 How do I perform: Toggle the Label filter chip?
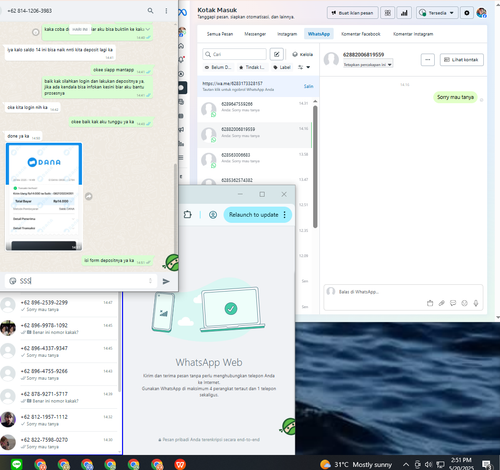point(282,67)
